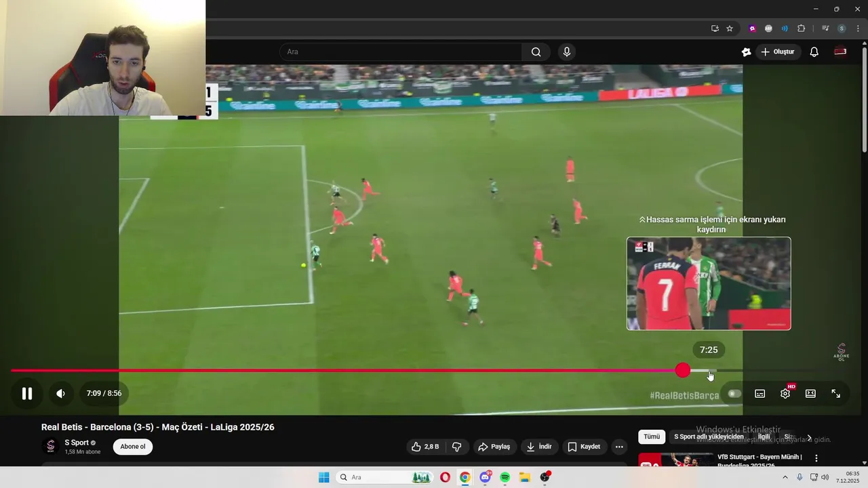Click the page vertical scrollbar

(x=864, y=98)
